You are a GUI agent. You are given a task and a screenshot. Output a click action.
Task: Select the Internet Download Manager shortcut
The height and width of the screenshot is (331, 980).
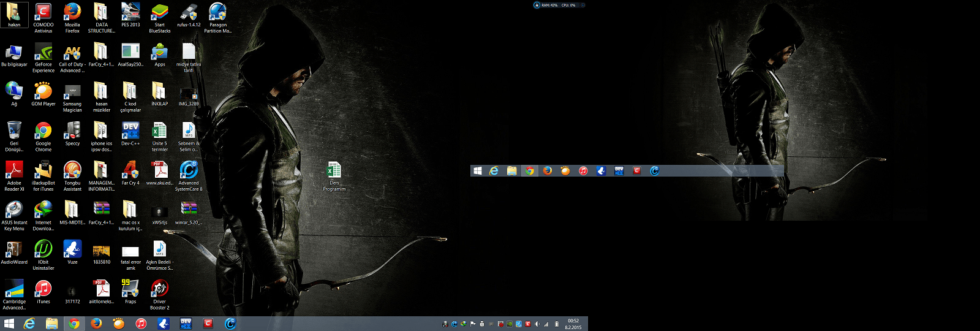coord(43,216)
